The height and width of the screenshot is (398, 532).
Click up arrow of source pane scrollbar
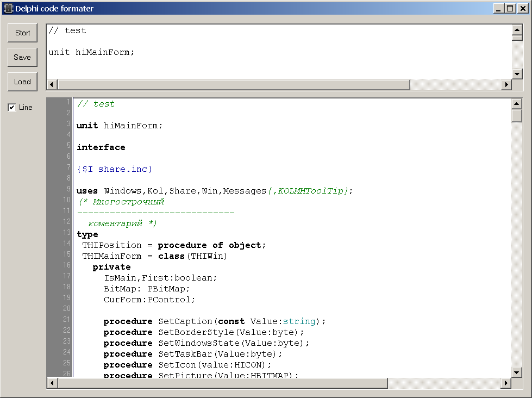pos(517,30)
